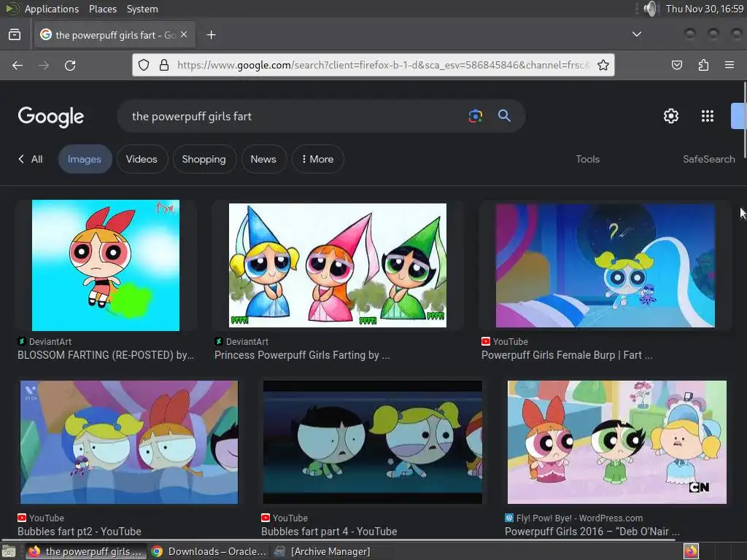Click the Firefox View icon left of tabs

15,35
